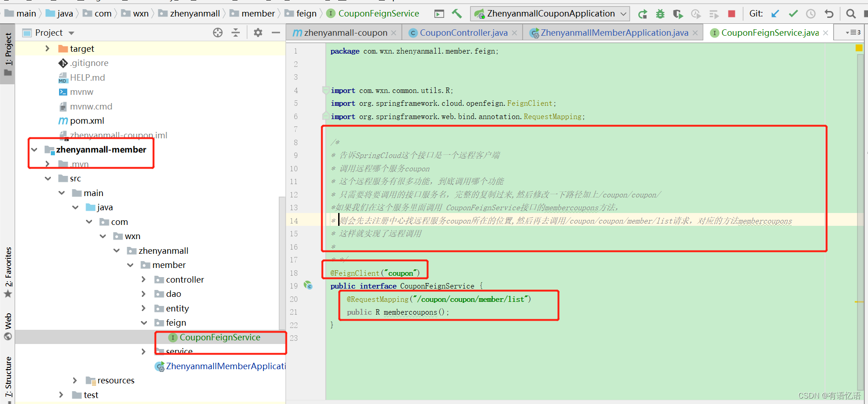Open Project panel settings gear
Screen dimensions: 868x404
pyautogui.click(x=258, y=33)
